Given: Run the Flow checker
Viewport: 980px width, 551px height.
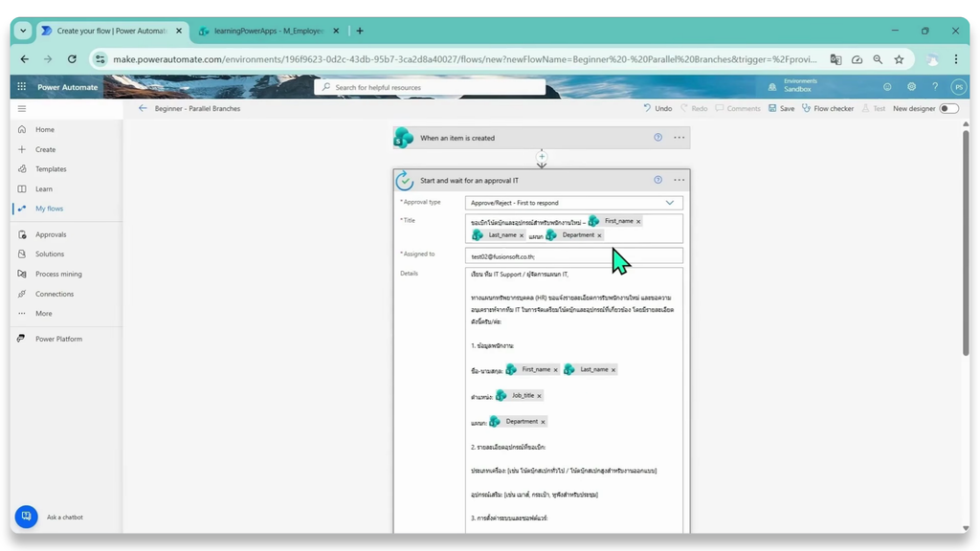Looking at the screenshot, I should point(828,109).
